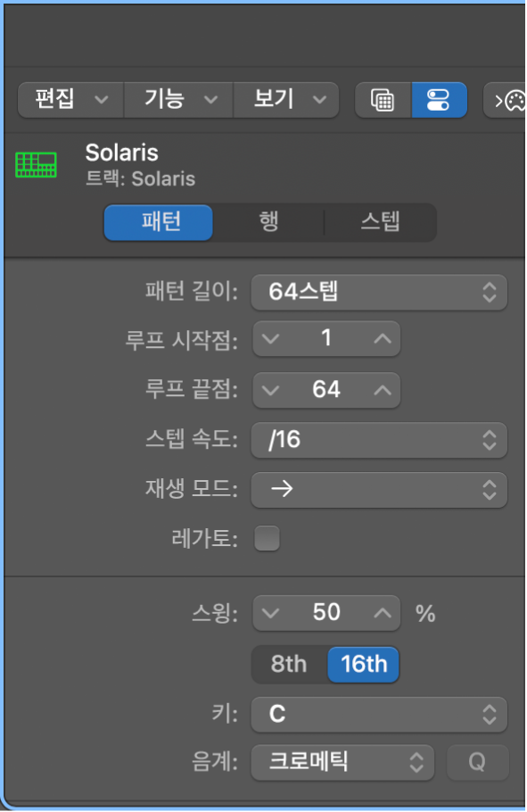Screen dimensions: 527x812
Task: Open the 재생 모드 dropdown
Action: point(379,490)
